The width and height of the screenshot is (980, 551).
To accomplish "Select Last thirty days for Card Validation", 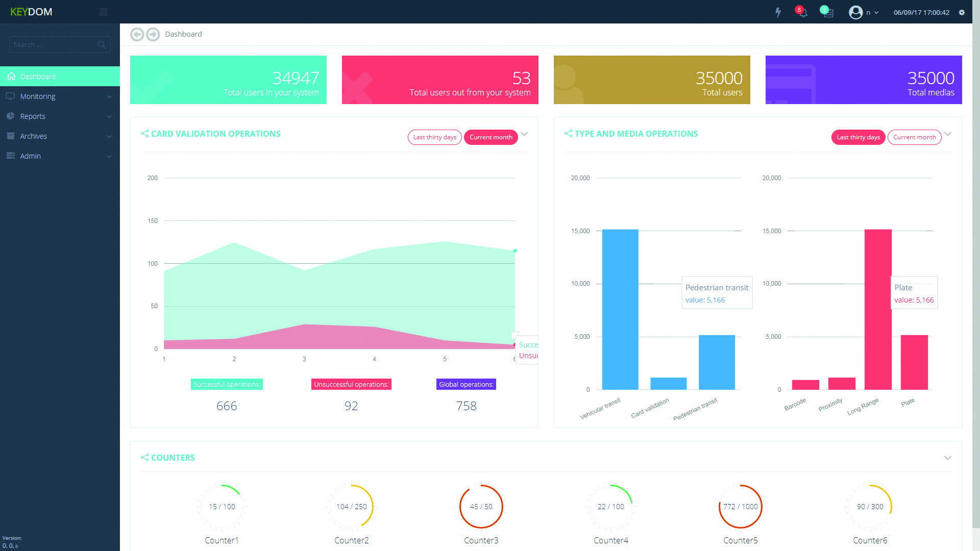I will 434,137.
